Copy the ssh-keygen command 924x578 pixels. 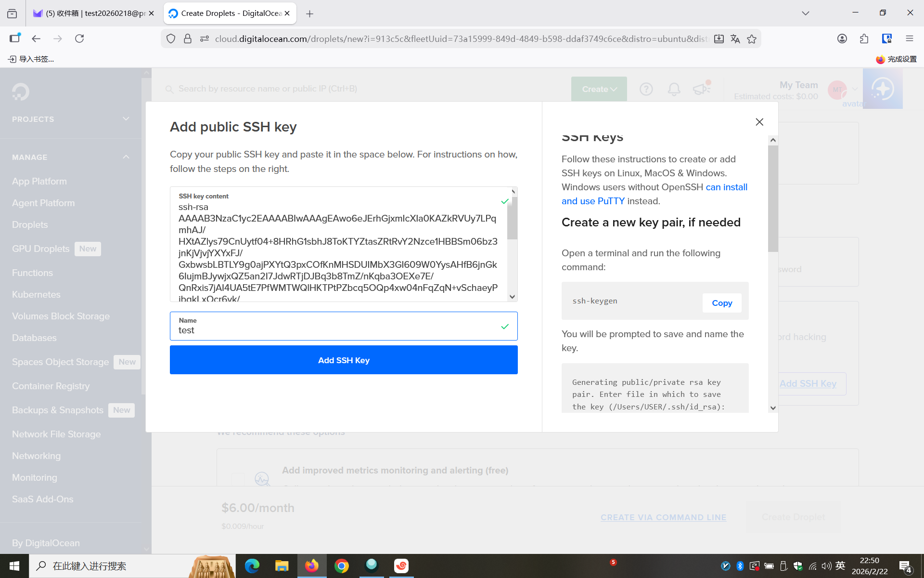(x=721, y=303)
